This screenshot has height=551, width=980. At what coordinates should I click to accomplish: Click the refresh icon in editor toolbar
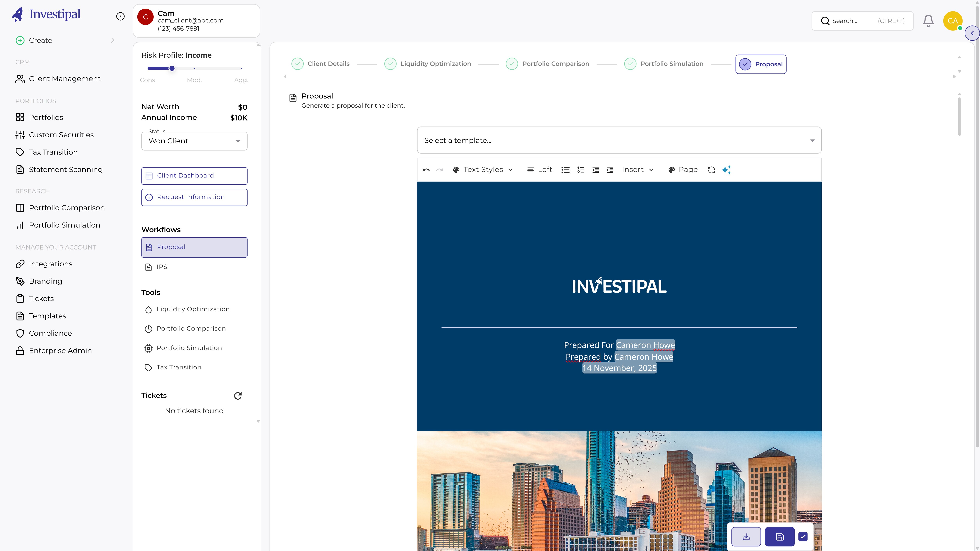pyautogui.click(x=711, y=170)
